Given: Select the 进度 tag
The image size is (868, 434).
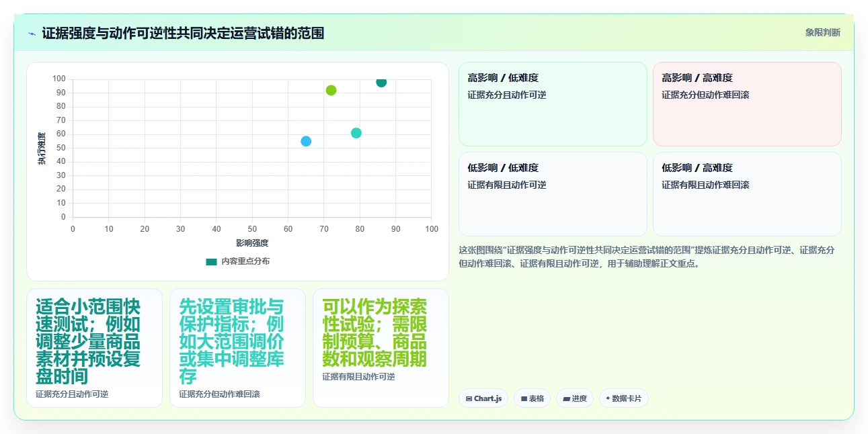Looking at the screenshot, I should pos(575,398).
